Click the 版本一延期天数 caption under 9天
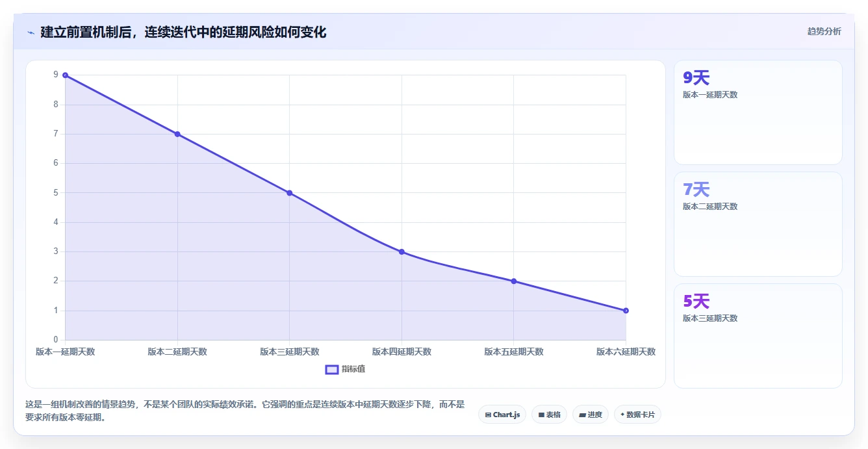The image size is (868, 449). click(x=710, y=95)
